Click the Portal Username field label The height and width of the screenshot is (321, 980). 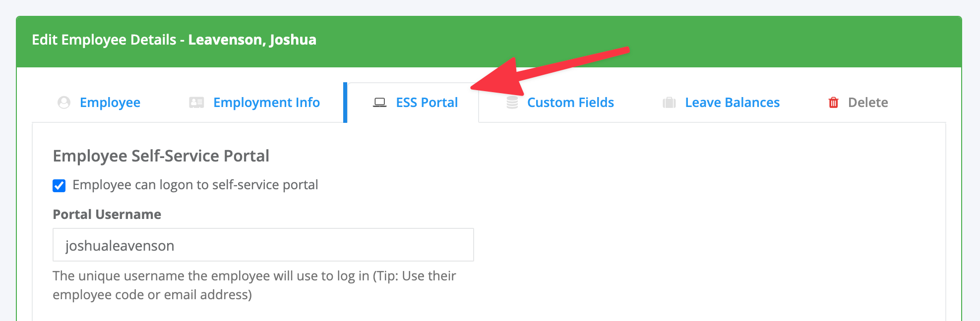pos(107,214)
